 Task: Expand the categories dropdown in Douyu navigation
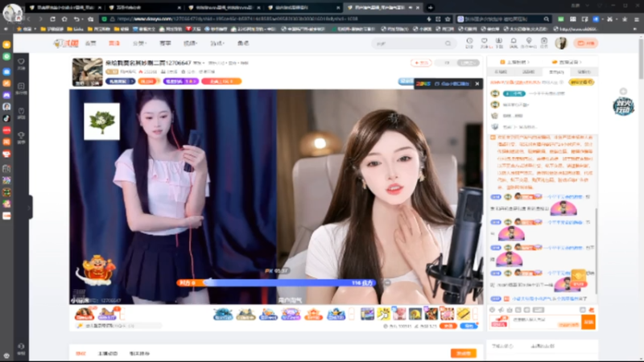click(139, 43)
